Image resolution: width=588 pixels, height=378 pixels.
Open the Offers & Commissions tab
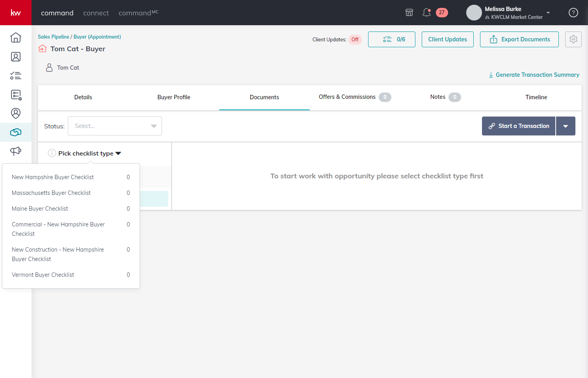pos(355,97)
